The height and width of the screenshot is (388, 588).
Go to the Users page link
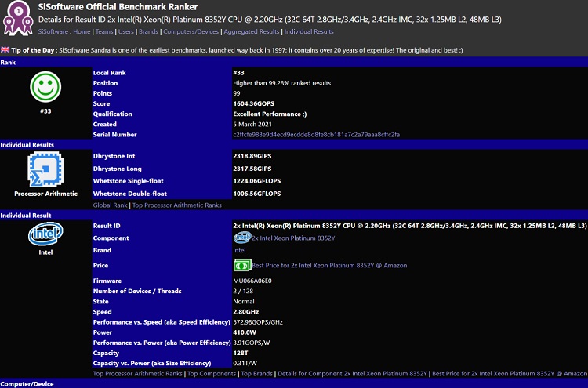[x=126, y=31]
